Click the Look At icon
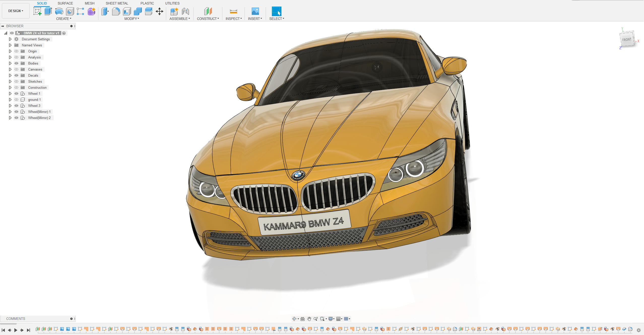Screen dimensions: 644x335 (x=303, y=319)
